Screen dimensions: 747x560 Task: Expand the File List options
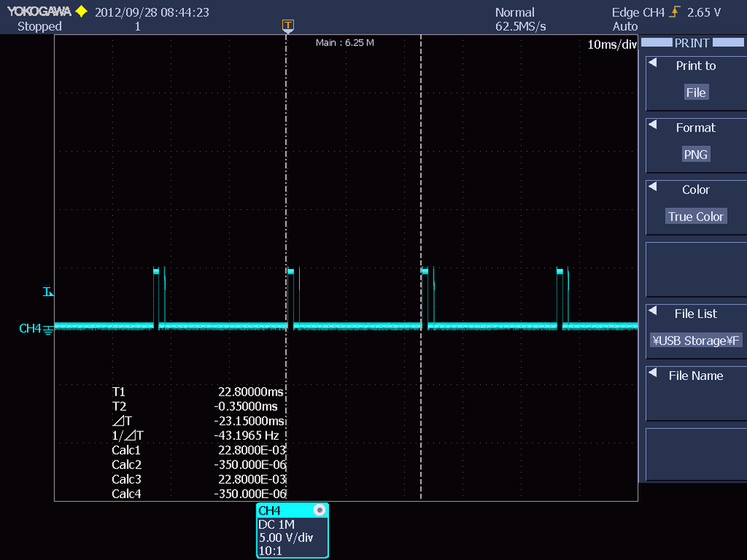point(695,313)
